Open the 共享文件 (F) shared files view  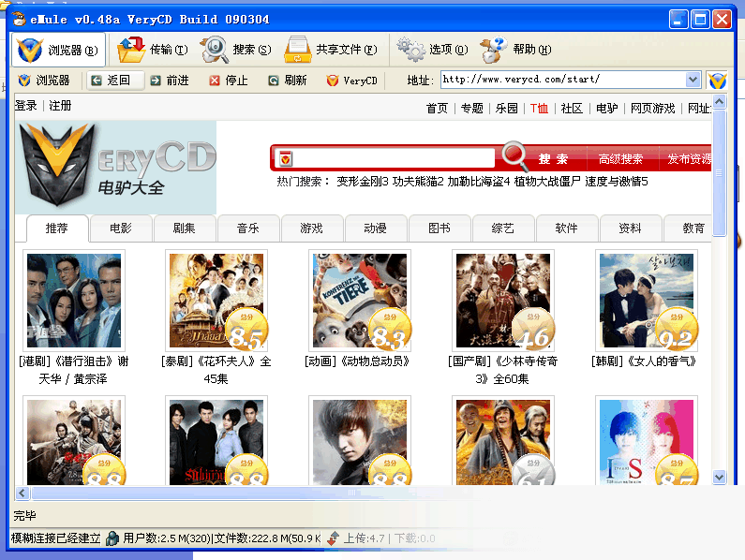331,50
